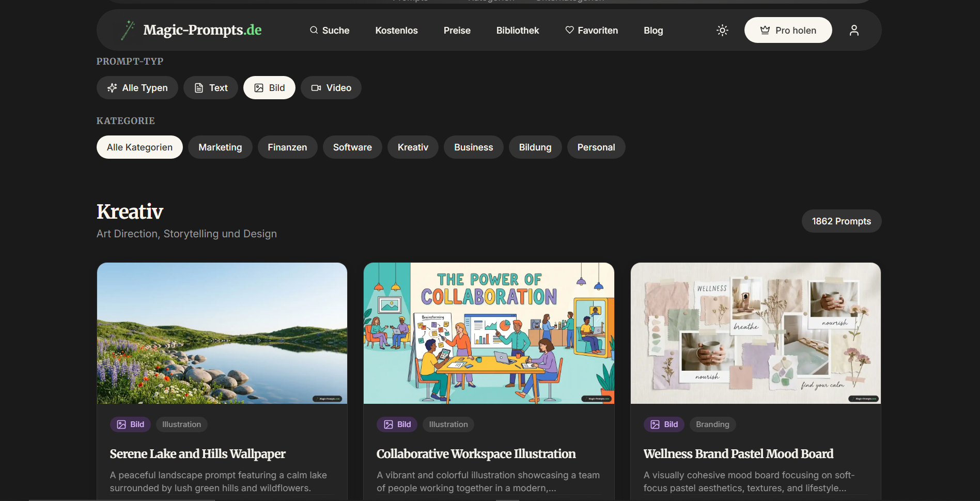
Task: Click the Branding tag on Wellness card
Action: pos(712,424)
